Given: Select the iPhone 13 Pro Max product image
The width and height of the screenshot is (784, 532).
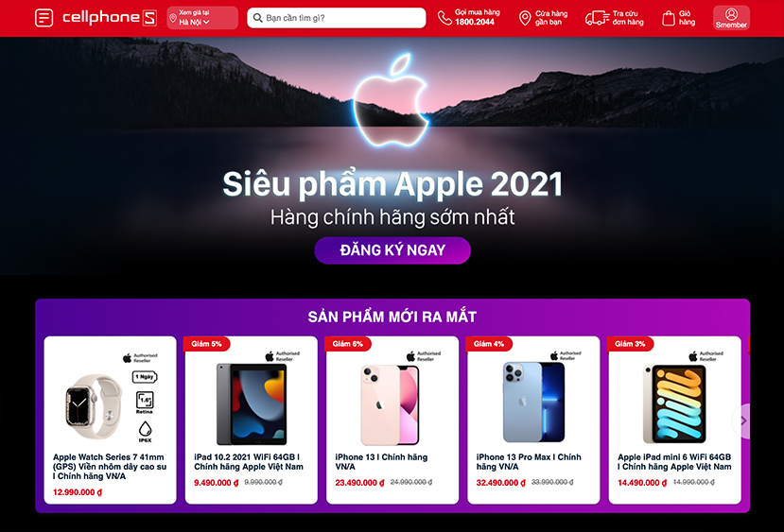Looking at the screenshot, I should [533, 403].
